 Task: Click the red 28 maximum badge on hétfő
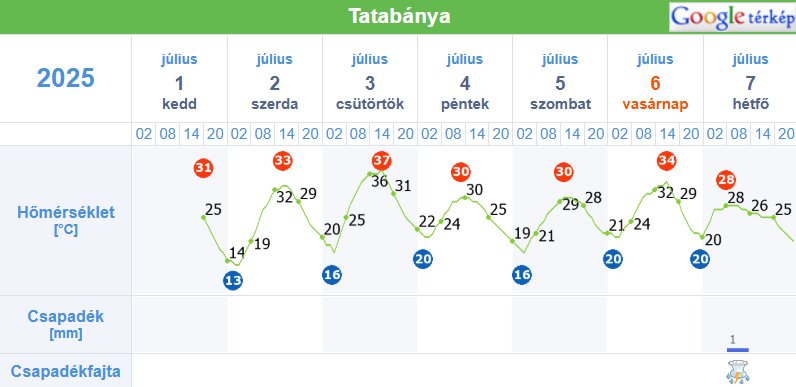point(726,179)
